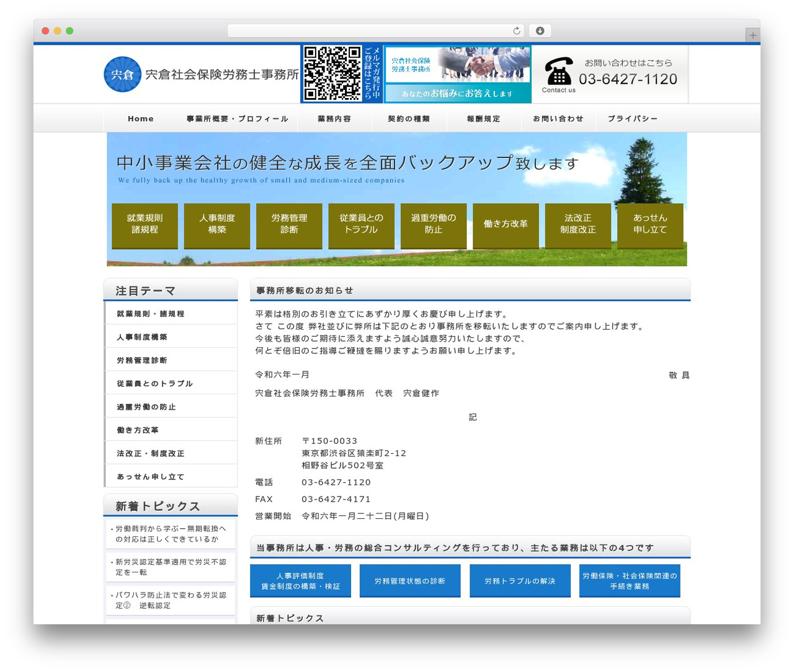The width and height of the screenshot is (794, 672).
Task: Open 事業所概要・プロフィール menu item
Action: [238, 119]
